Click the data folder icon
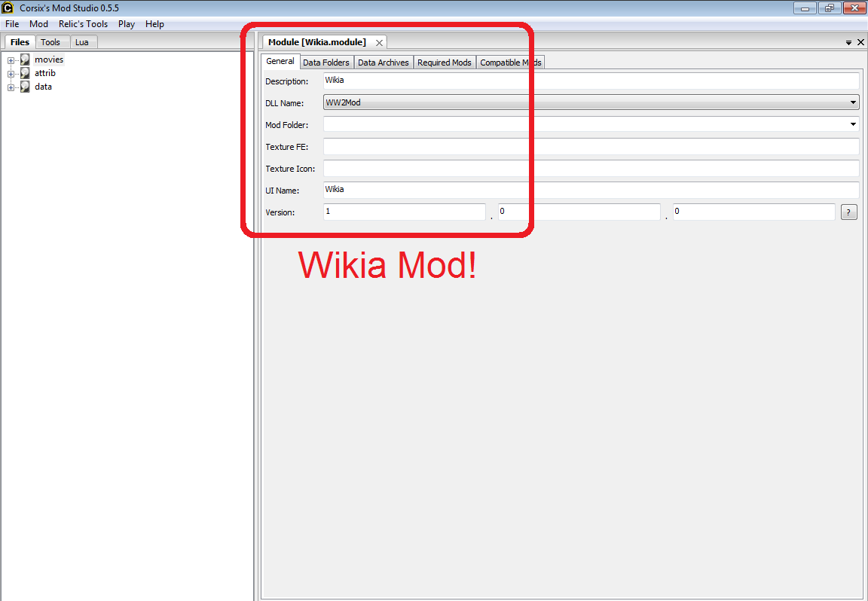Screen dimensions: 868x601 (x=25, y=87)
